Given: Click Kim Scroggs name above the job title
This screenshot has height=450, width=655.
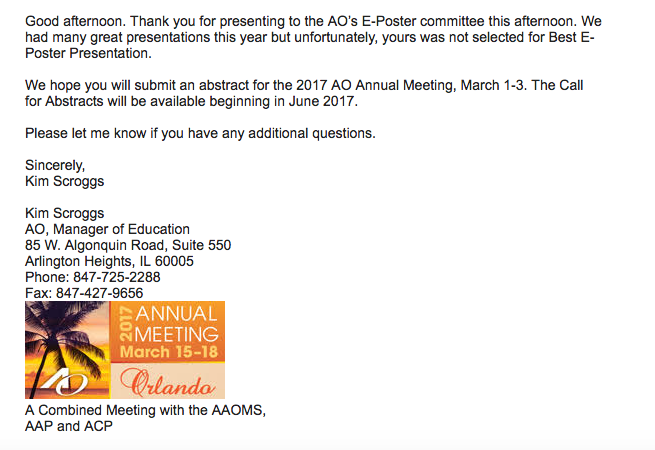Looking at the screenshot, I should pos(65,213).
